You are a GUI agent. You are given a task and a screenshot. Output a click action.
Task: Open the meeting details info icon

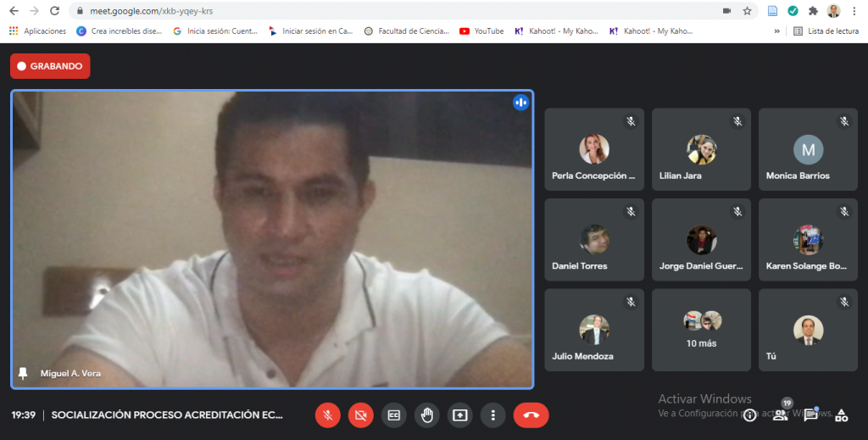(749, 415)
